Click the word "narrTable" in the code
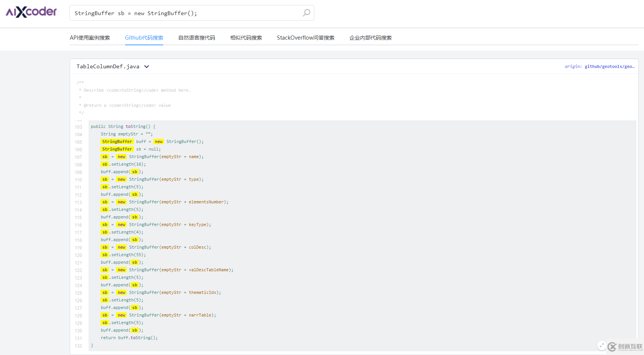The image size is (644, 355). (200, 315)
